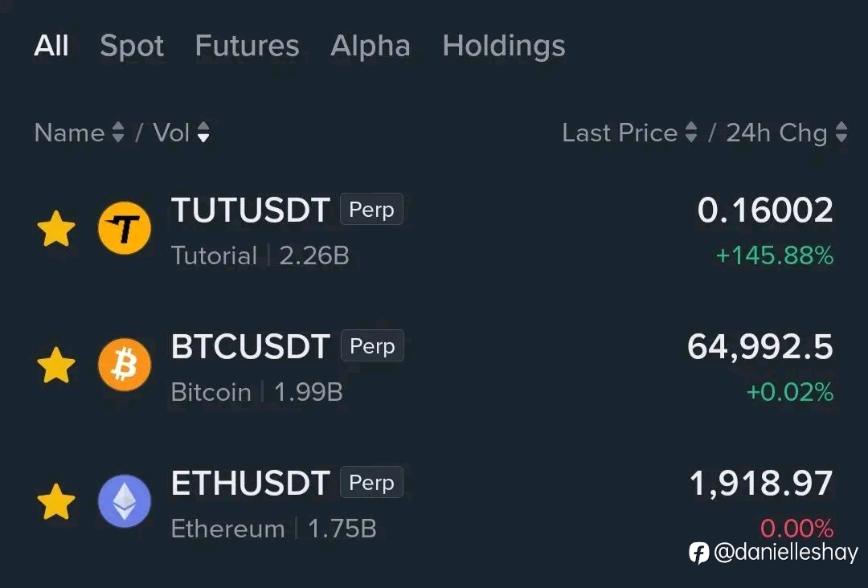Open the @danielleshay watermark link
This screenshot has width=868, height=588.
[x=785, y=552]
